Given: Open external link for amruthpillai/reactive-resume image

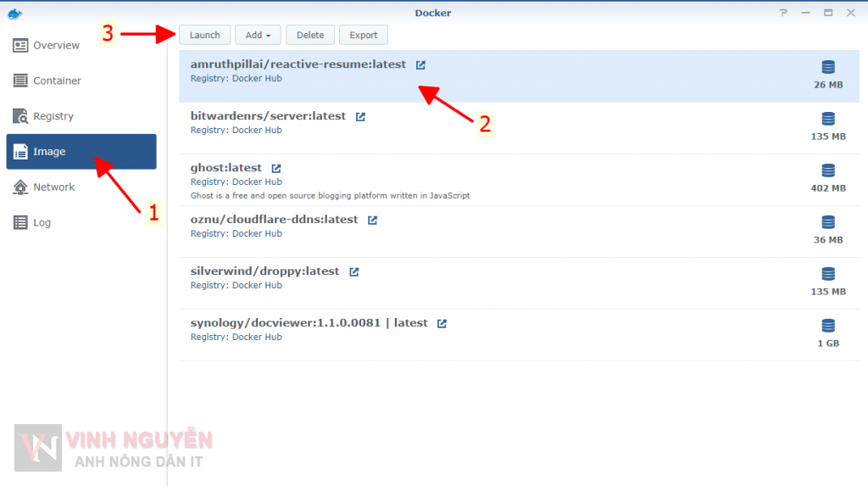Looking at the screenshot, I should pyautogui.click(x=421, y=64).
